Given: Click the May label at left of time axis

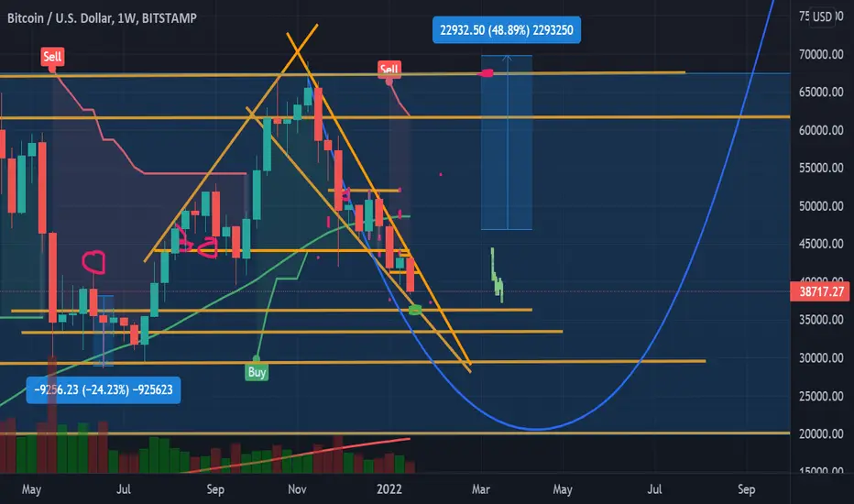Looking at the screenshot, I should click(x=31, y=489).
